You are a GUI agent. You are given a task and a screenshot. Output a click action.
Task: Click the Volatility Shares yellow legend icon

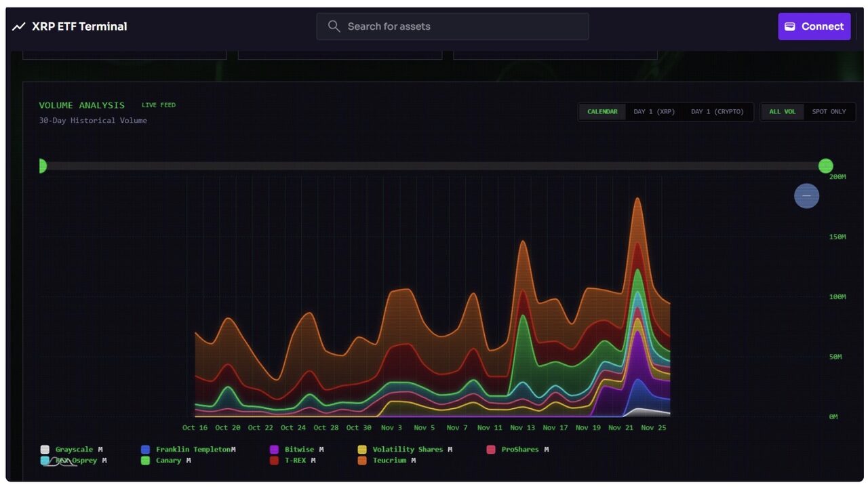[362, 450]
